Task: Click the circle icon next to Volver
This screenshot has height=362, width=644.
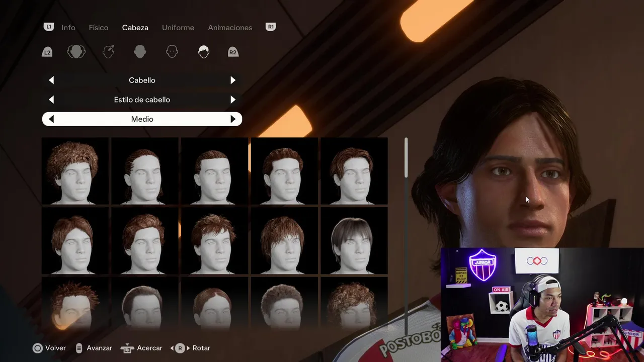Action: [37, 348]
